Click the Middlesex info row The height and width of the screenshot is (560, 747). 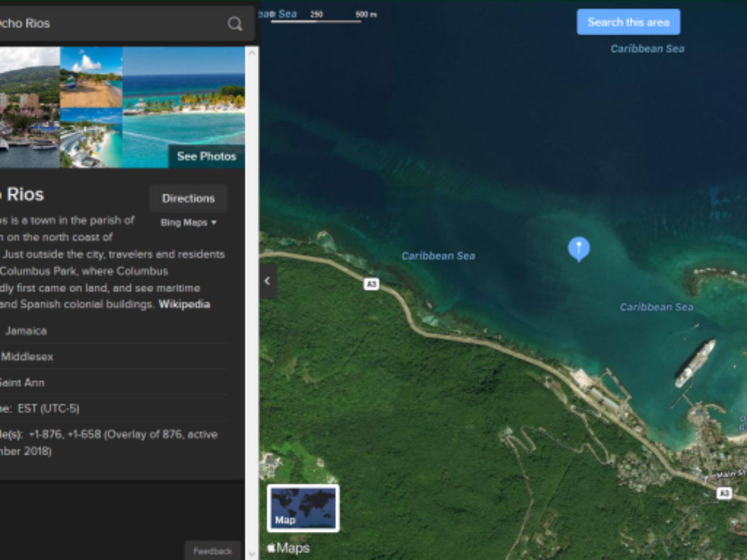click(112, 357)
